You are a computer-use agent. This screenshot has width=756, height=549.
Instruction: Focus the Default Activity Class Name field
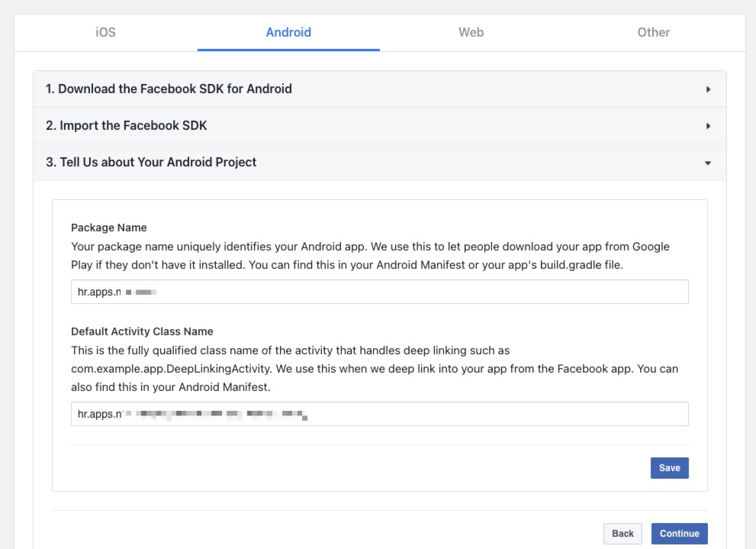click(379, 414)
